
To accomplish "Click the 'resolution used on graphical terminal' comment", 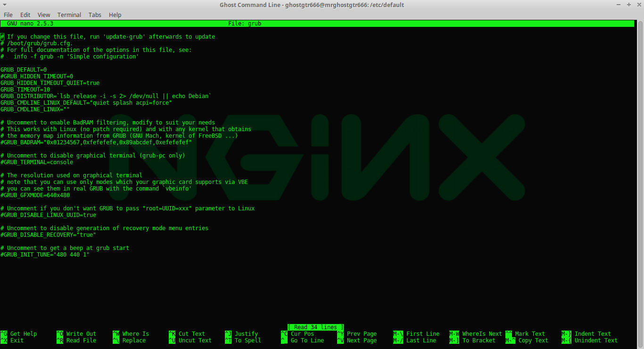I will tap(72, 175).
